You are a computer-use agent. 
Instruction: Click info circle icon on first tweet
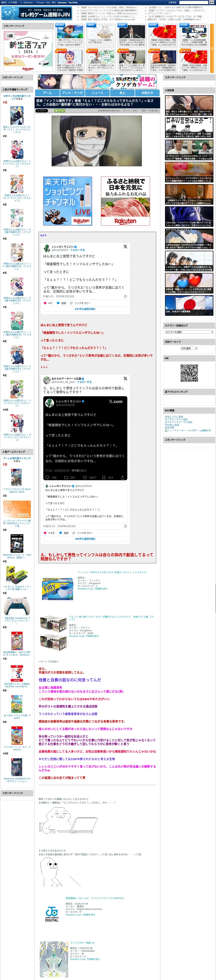click(x=125, y=296)
